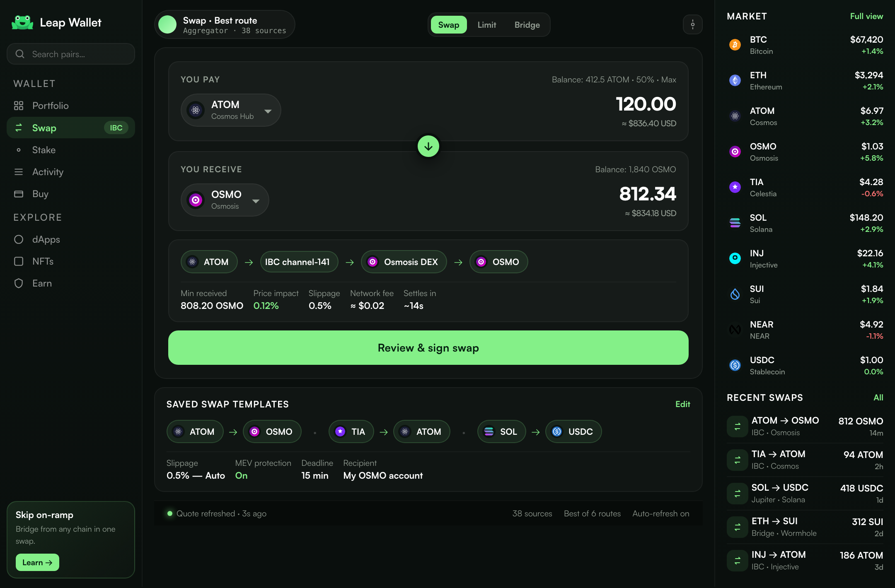Toggle MEV protection On value

click(x=241, y=475)
